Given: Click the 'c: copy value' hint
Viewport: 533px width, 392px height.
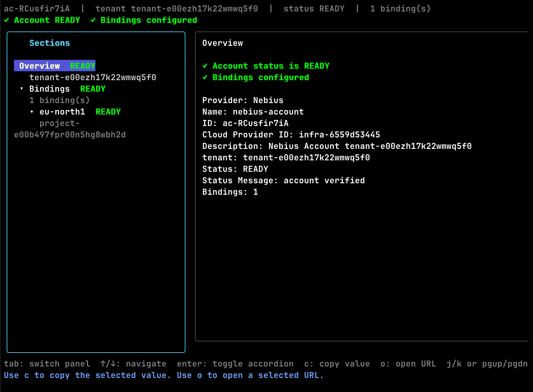Looking at the screenshot, I should 337,364.
